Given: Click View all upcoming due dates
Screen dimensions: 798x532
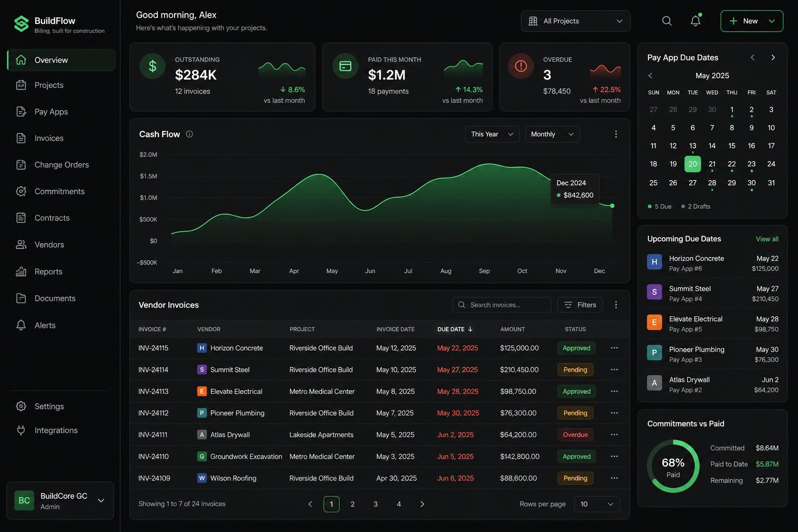Looking at the screenshot, I should click(767, 239).
